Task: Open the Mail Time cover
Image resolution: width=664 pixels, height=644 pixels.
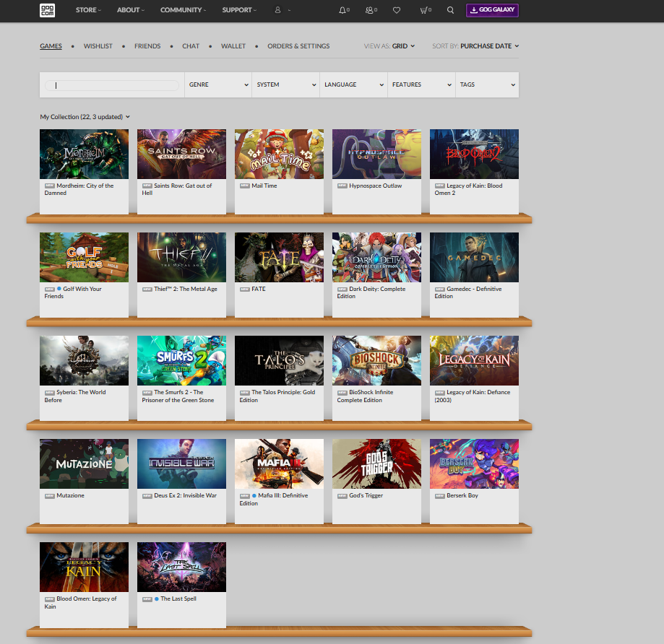Action: 279,154
